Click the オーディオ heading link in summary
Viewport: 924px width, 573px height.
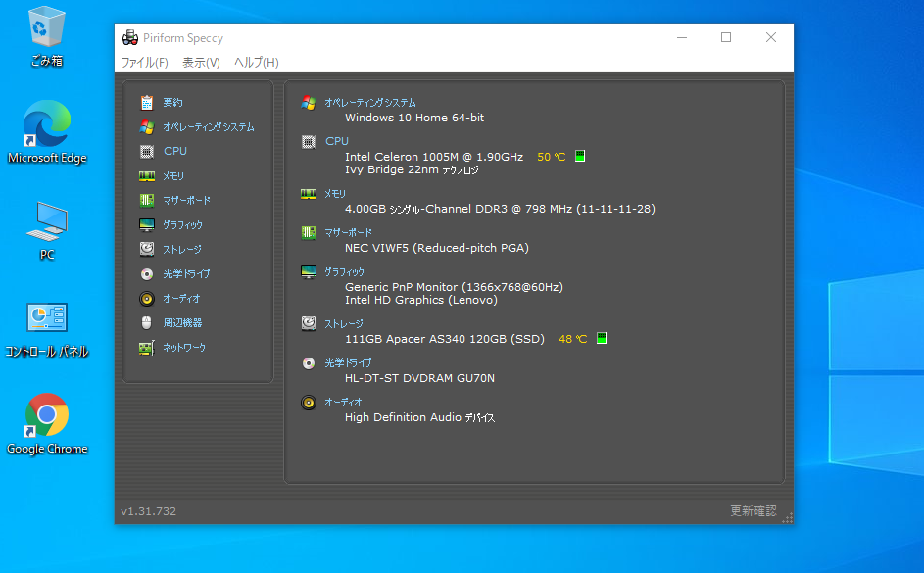pos(343,403)
